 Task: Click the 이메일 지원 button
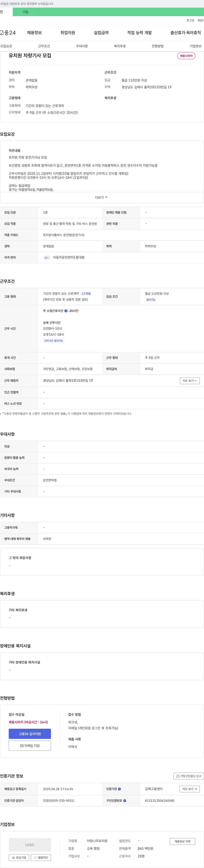point(30,746)
